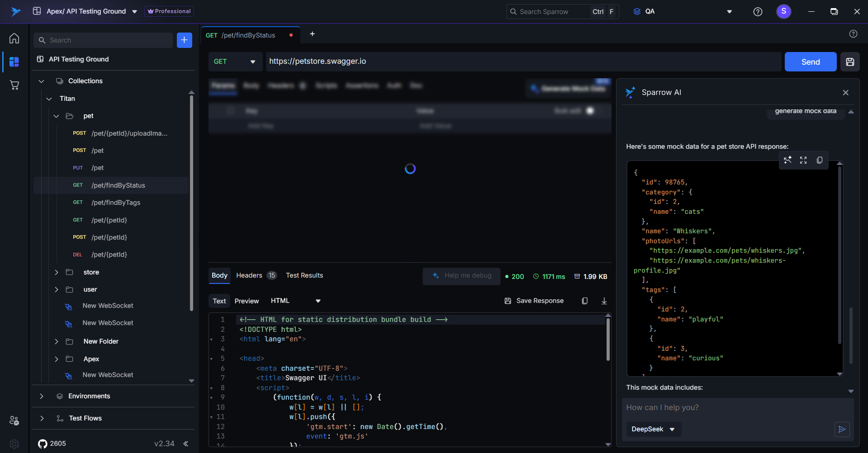The height and width of the screenshot is (453, 868).
Task: Expand the AI code block to fullscreen
Action: click(803, 160)
